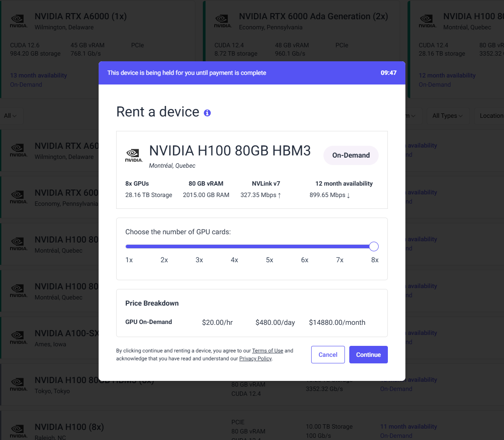Open the NVIDIA RTX A6000 (1x) card title
The width and height of the screenshot is (504, 440).
81,16
